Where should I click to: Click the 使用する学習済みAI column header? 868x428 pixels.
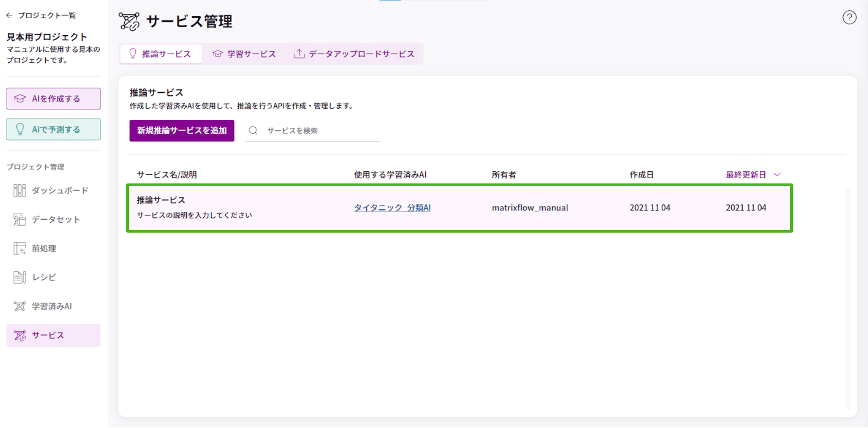click(x=390, y=175)
